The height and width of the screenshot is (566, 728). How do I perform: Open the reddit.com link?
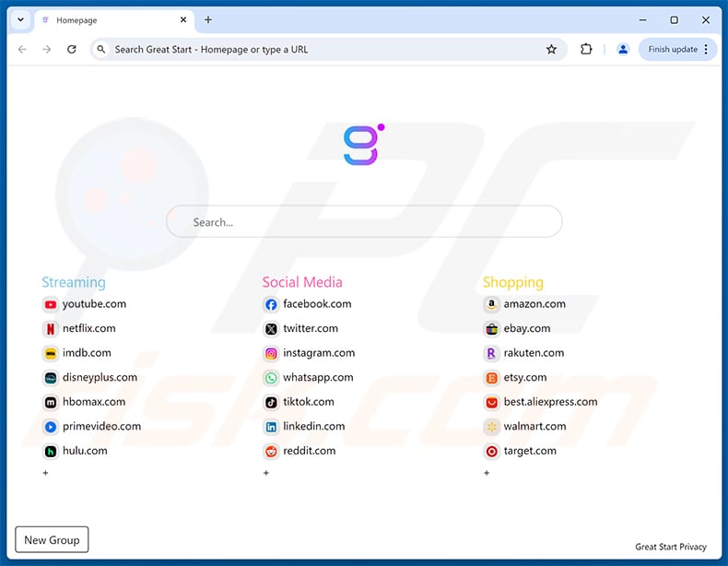pyautogui.click(x=310, y=451)
